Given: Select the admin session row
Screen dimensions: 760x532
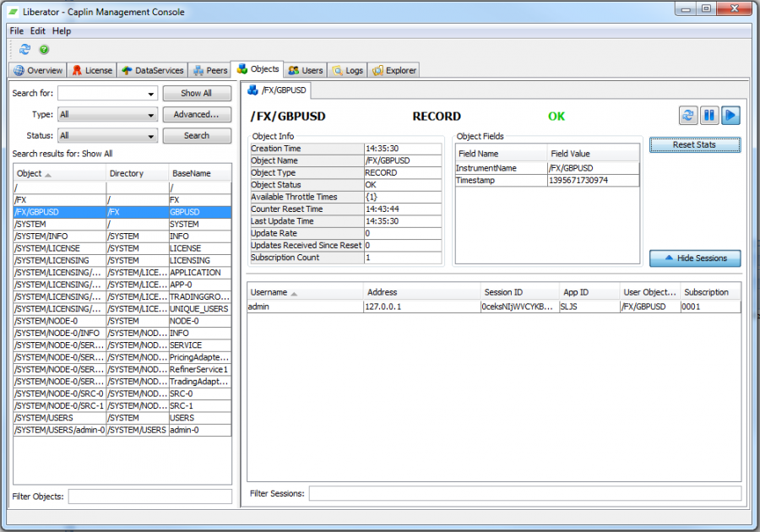Looking at the screenshot, I should click(494, 307).
